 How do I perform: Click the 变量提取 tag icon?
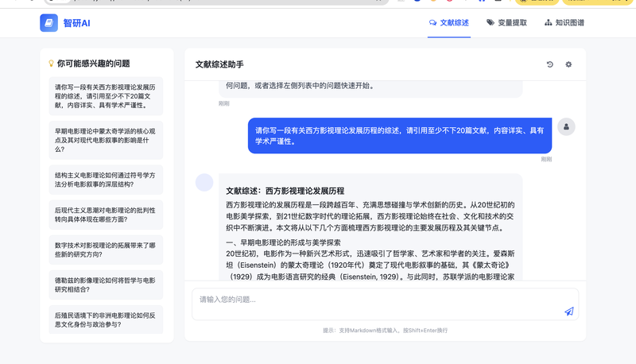[x=491, y=23]
